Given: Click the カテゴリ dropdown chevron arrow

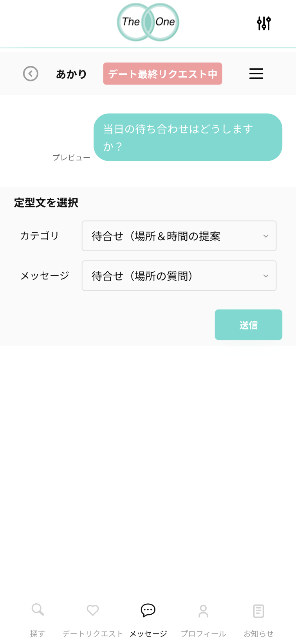Looking at the screenshot, I should [266, 236].
